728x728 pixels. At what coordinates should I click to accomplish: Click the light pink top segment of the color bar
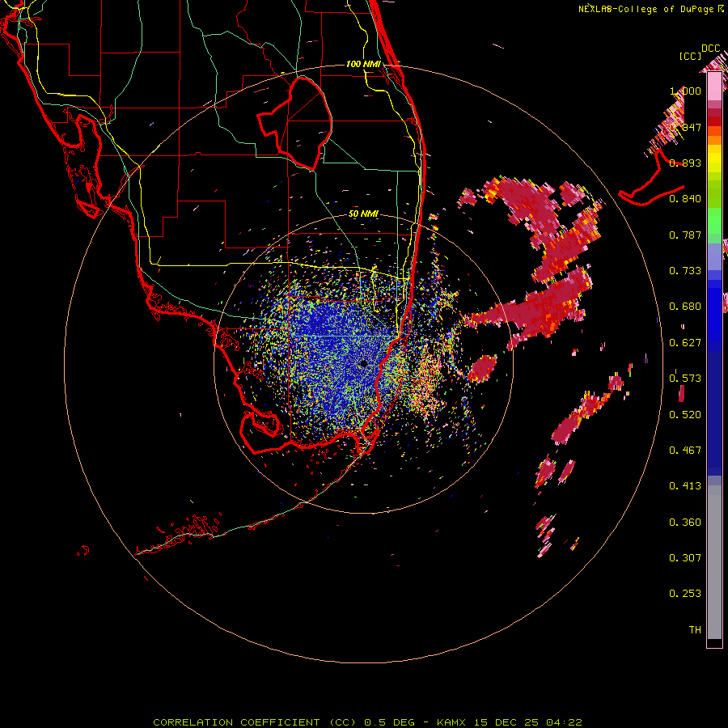pos(714,87)
